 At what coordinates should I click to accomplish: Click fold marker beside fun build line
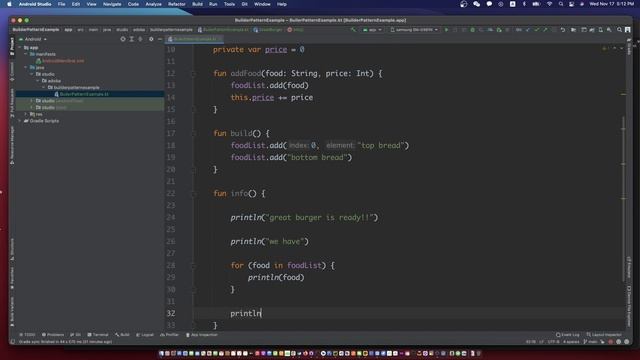194,133
